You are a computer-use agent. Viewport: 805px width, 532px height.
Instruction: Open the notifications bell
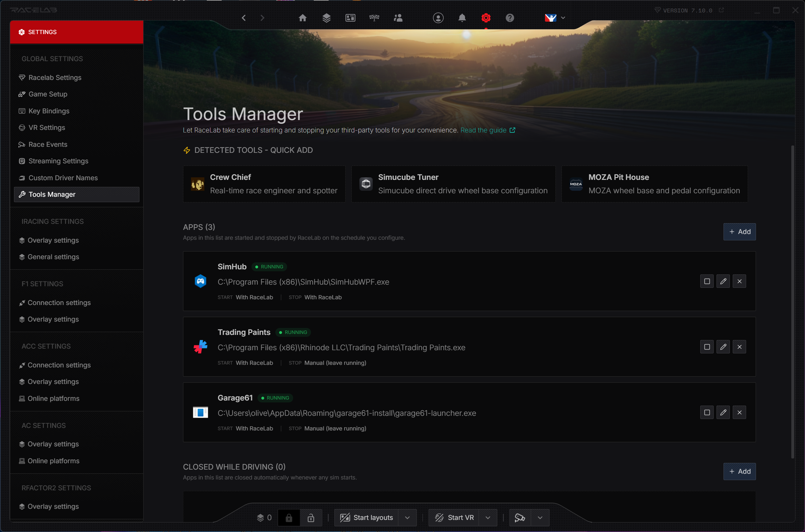[462, 18]
